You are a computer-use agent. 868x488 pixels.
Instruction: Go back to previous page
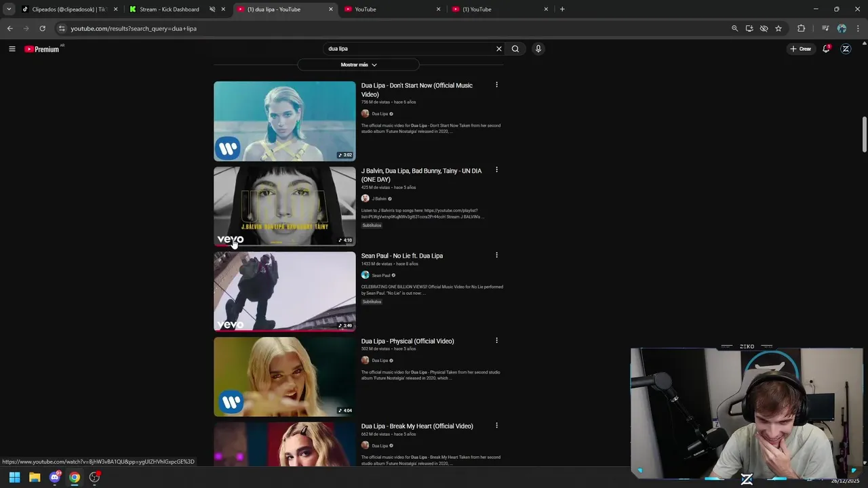pyautogui.click(x=9, y=28)
